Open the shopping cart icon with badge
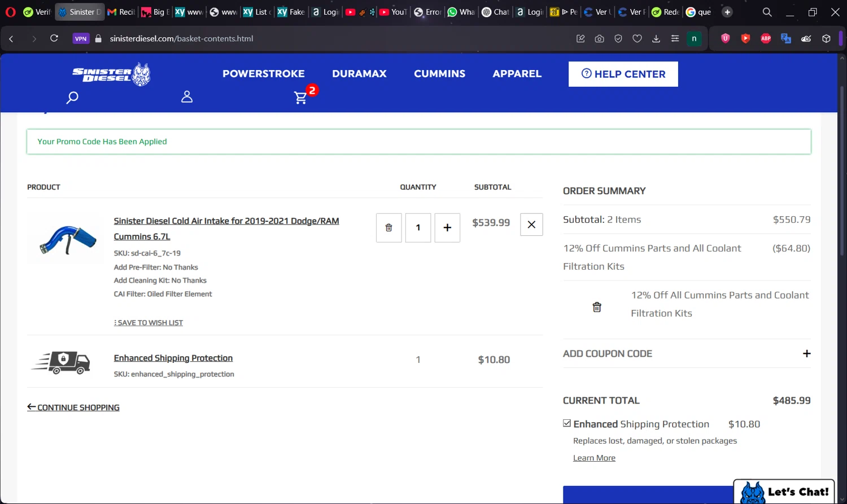This screenshot has height=504, width=847. click(304, 95)
